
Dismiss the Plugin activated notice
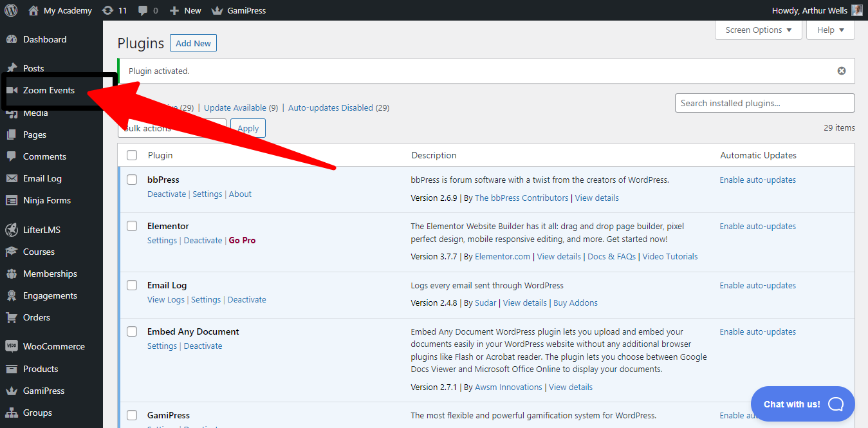tap(841, 71)
